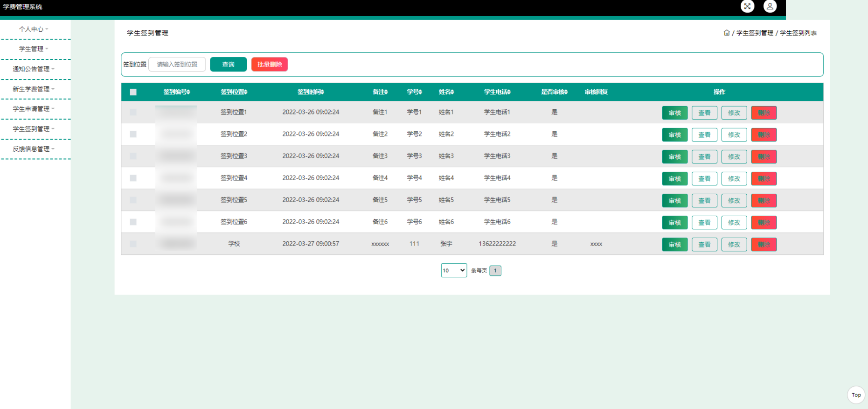Check the box for the 签到位置2 row
The width and height of the screenshot is (868, 409).
coord(133,134)
